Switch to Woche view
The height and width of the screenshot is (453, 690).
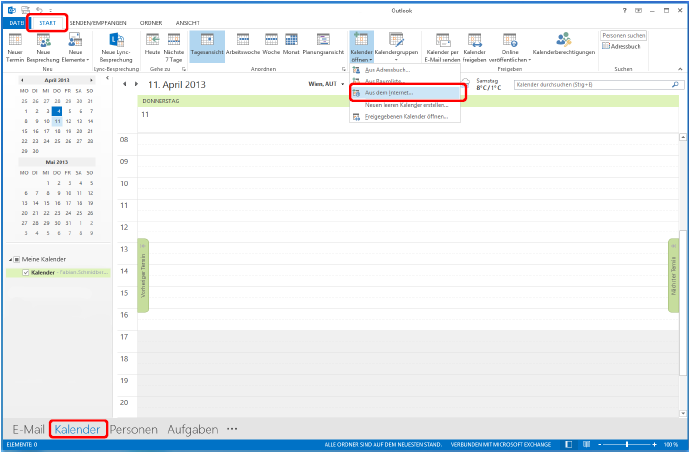tap(271, 44)
